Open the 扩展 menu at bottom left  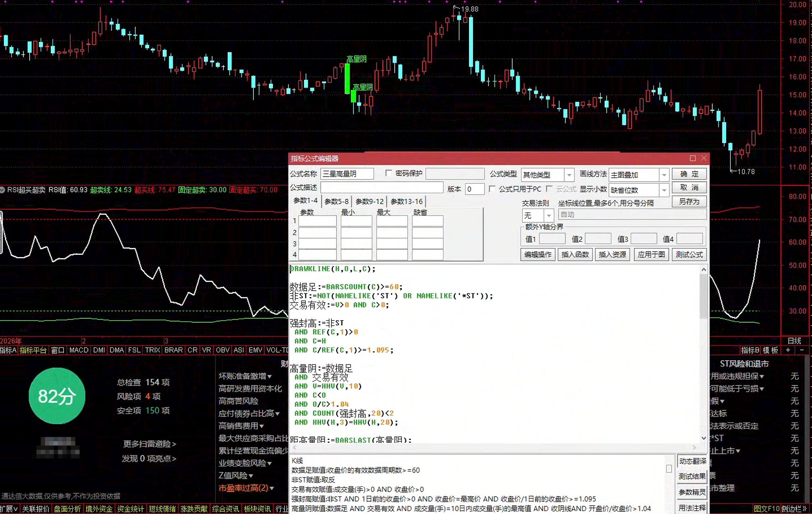coord(9,509)
